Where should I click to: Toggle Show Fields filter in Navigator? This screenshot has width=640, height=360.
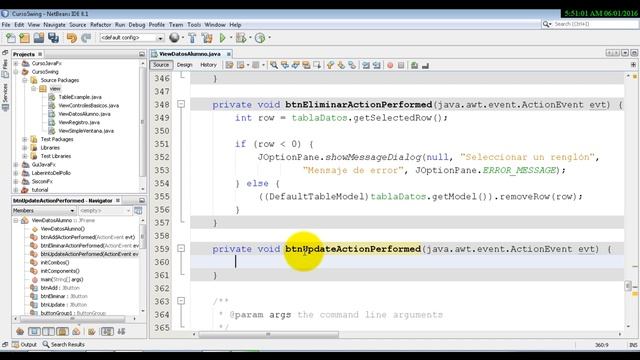click(34, 331)
